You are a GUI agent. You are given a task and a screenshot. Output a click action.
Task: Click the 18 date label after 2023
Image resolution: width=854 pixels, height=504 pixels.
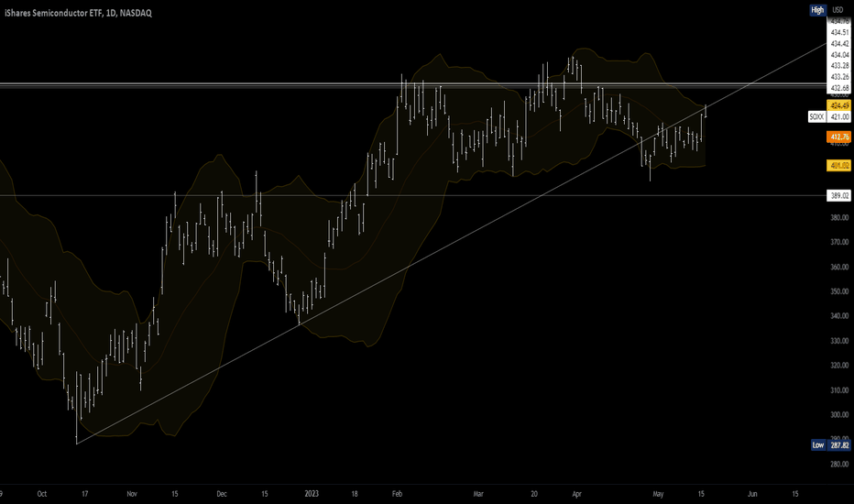(355, 494)
